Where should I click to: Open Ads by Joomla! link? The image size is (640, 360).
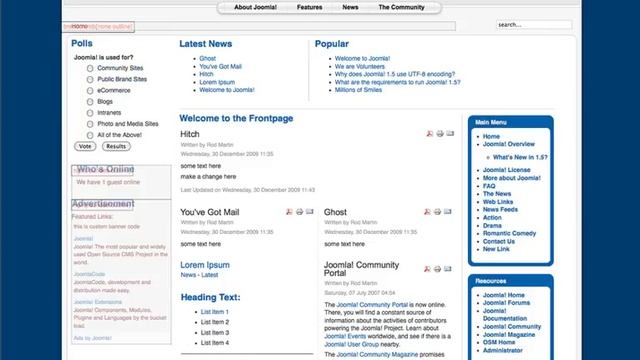pyautogui.click(x=92, y=338)
